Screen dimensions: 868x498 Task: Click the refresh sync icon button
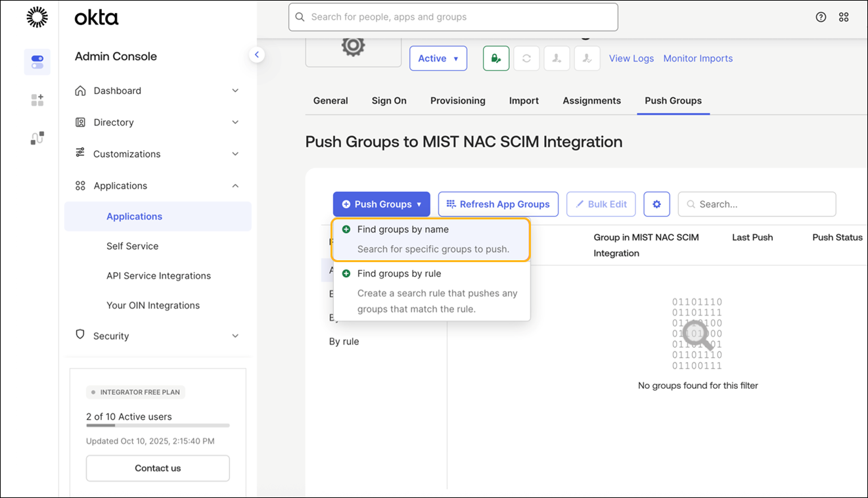coord(526,58)
